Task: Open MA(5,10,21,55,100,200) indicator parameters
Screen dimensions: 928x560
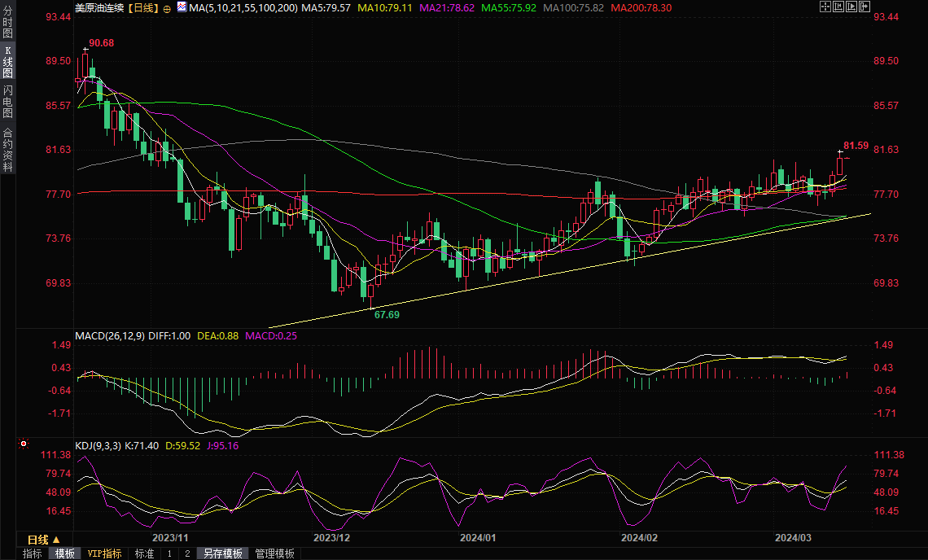Action: point(243,7)
